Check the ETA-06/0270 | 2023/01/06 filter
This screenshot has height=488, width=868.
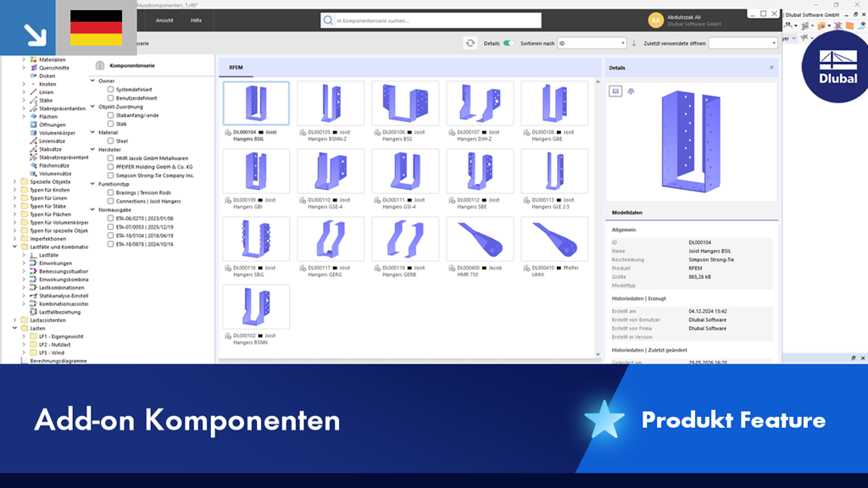[x=111, y=219]
